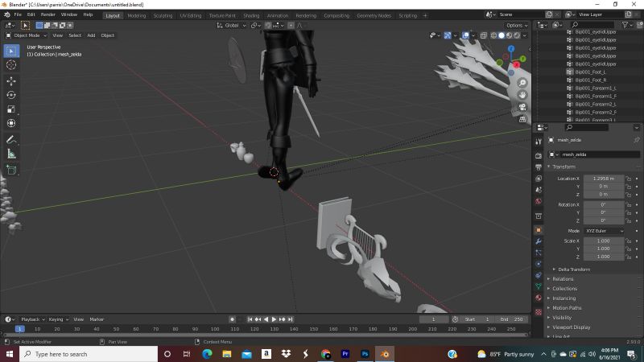Viewport: 644px width, 362px height.
Task: Open the Object properties tab
Action: (539, 230)
